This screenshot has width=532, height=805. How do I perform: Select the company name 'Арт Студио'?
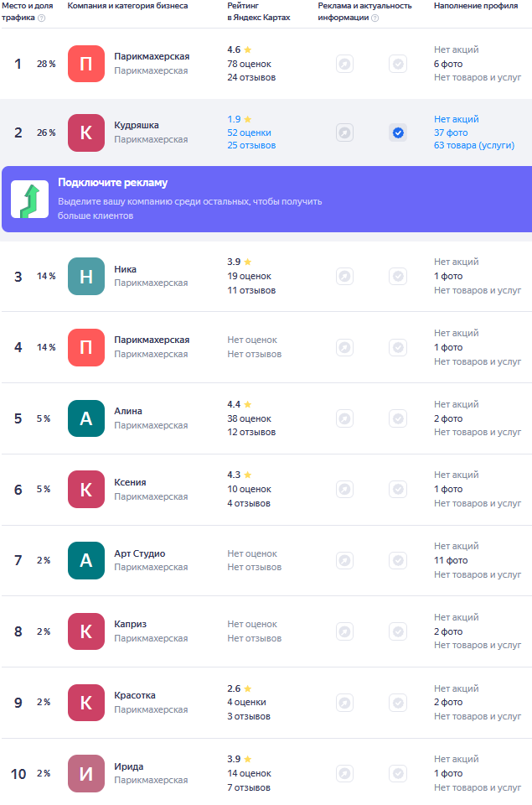pos(140,553)
